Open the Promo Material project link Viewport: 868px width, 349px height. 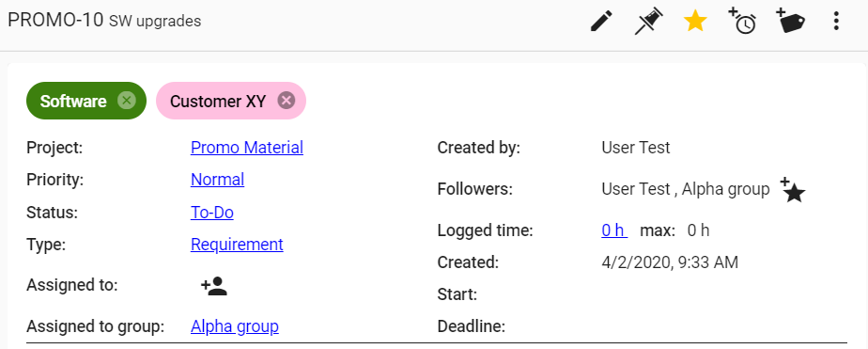[247, 148]
